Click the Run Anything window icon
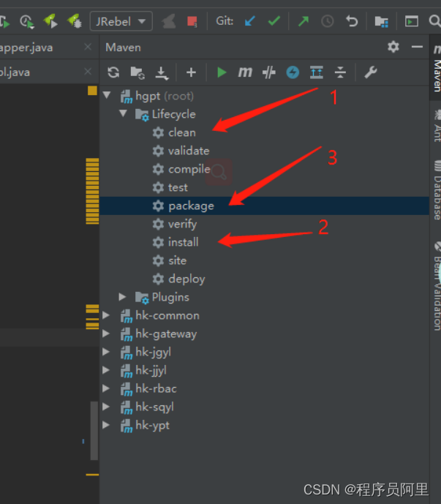The image size is (441, 504). [x=412, y=21]
